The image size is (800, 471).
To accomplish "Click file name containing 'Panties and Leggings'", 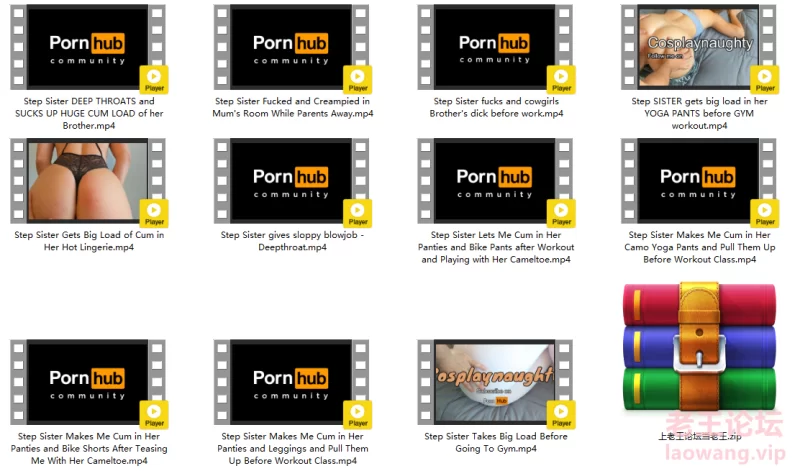I will tap(292, 449).
